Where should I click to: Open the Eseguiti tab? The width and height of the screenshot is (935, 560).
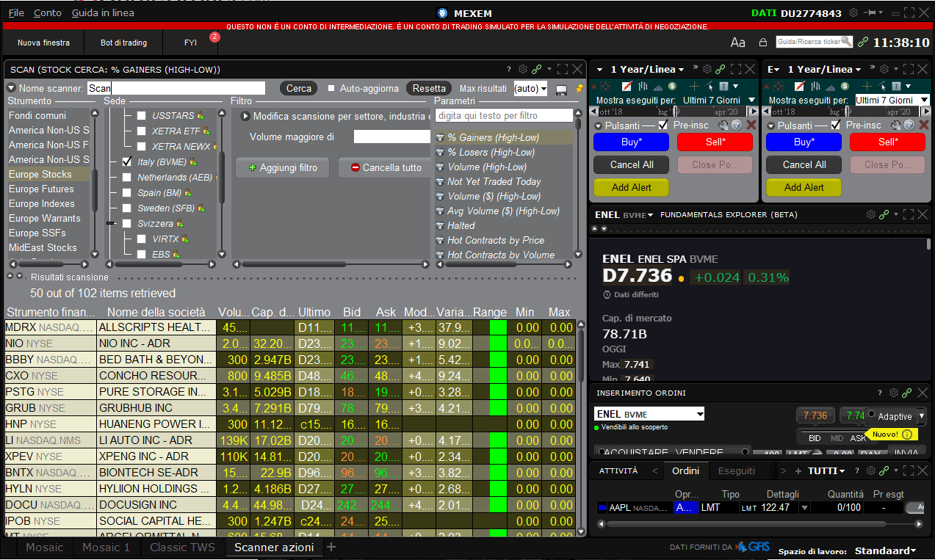click(x=736, y=470)
